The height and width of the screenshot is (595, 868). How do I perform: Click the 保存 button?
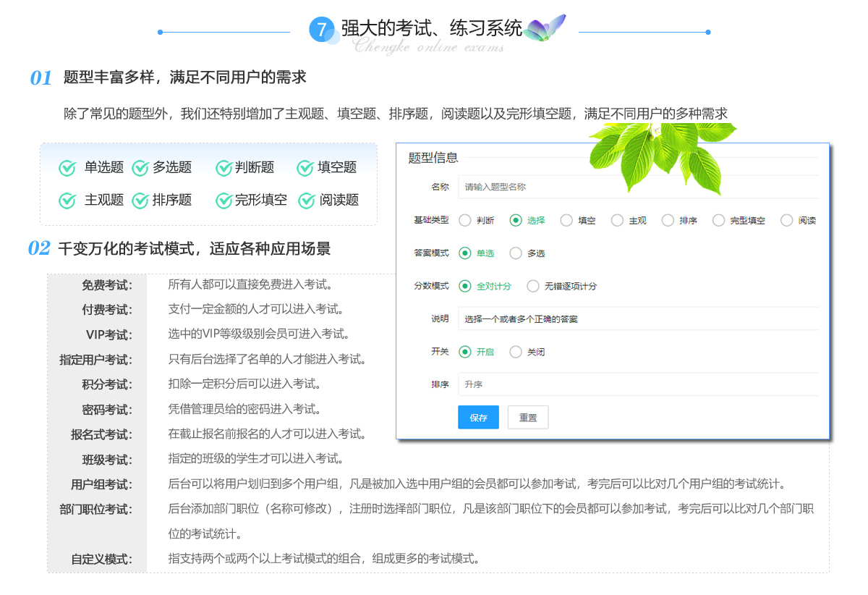(478, 418)
